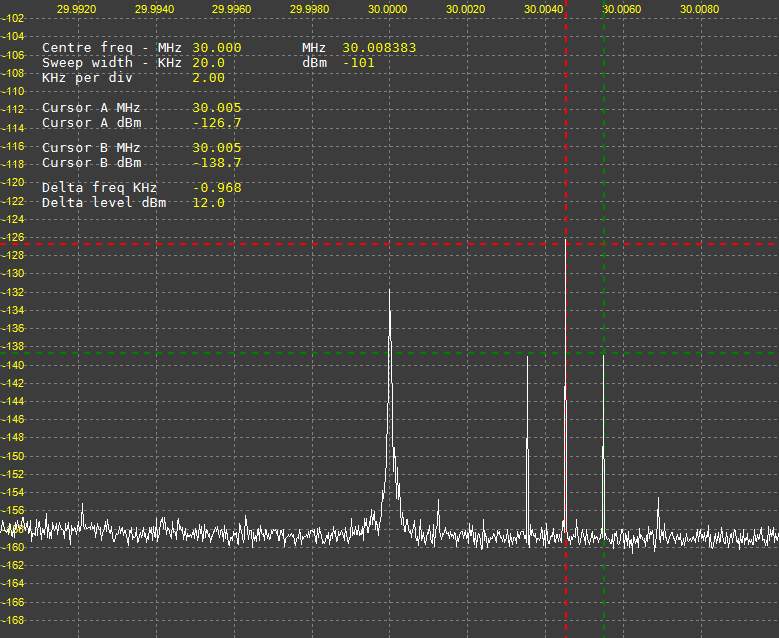Click the Delta level dBm value 12.0
The height and width of the screenshot is (638, 779).
208,202
